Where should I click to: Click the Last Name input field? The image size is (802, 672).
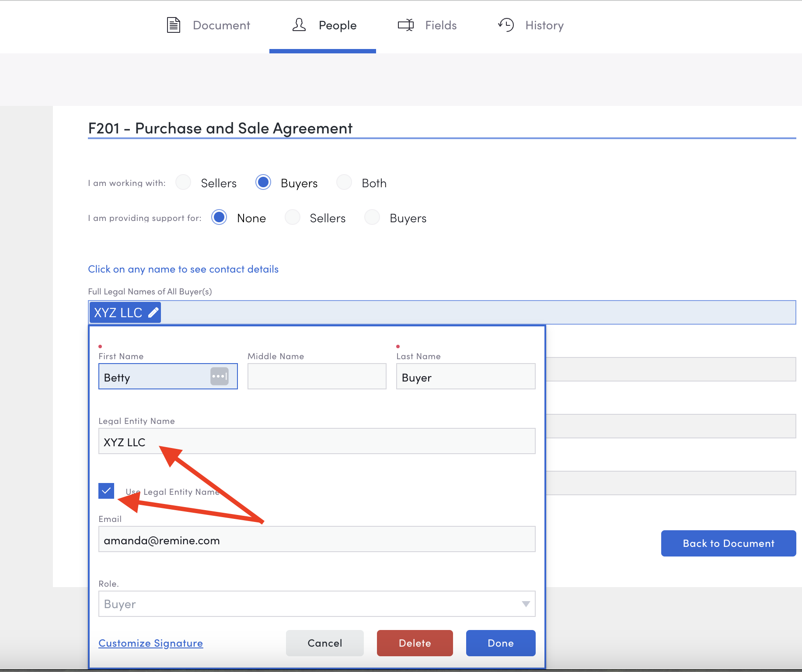[466, 376]
